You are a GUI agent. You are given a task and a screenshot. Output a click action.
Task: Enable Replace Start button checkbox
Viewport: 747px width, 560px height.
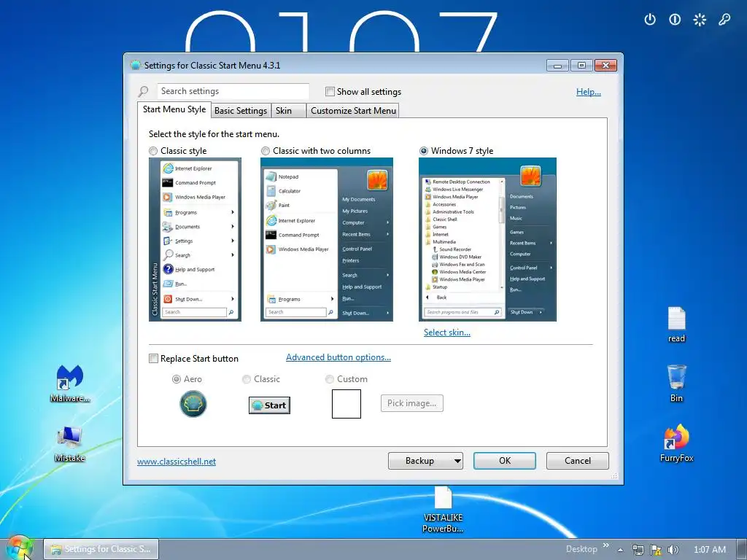(x=153, y=359)
